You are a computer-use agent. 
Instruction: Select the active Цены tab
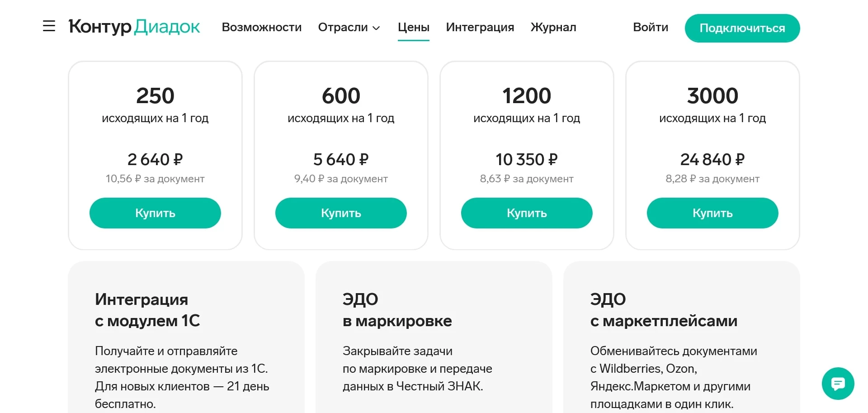click(x=413, y=28)
